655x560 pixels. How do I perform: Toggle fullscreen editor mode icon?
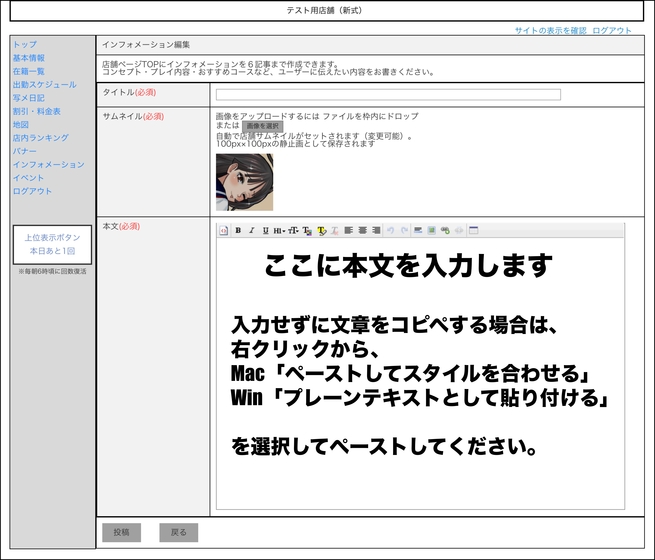[473, 230]
